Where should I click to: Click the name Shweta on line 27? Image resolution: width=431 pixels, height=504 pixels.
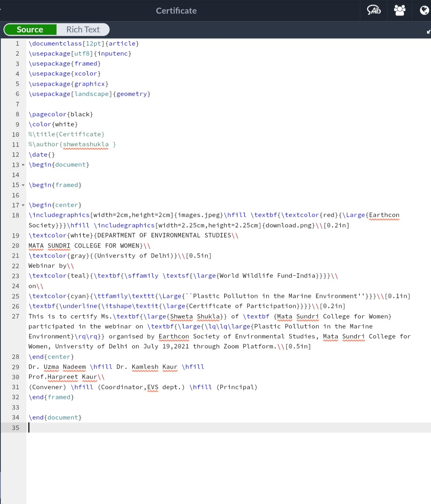click(x=182, y=316)
